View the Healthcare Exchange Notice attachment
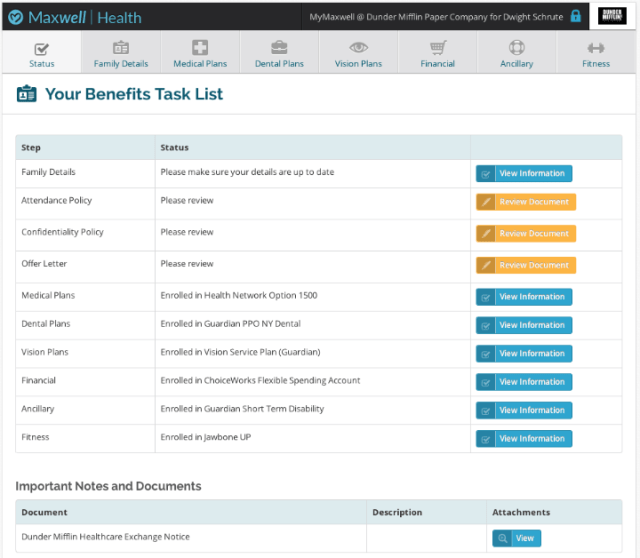The height and width of the screenshot is (558, 640). 517,538
